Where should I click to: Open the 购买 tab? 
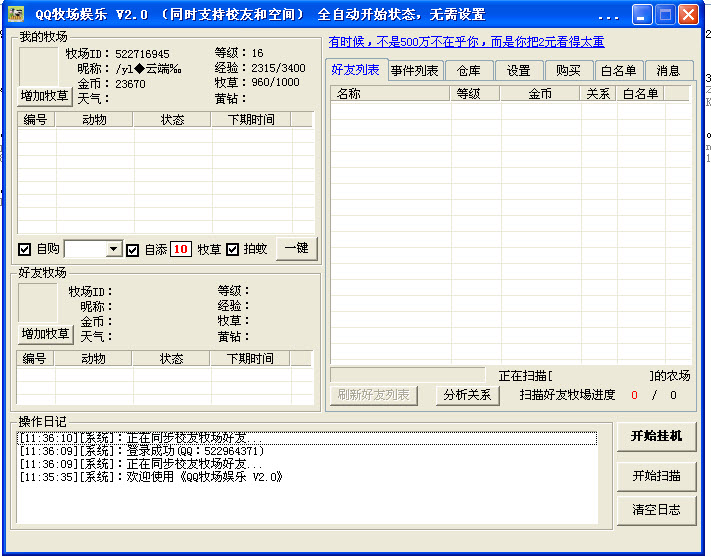(569, 71)
